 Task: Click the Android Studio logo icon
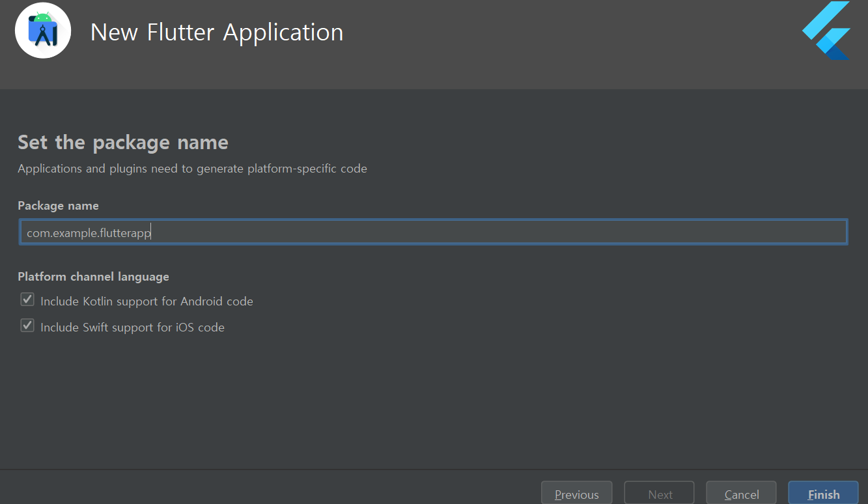click(x=43, y=31)
